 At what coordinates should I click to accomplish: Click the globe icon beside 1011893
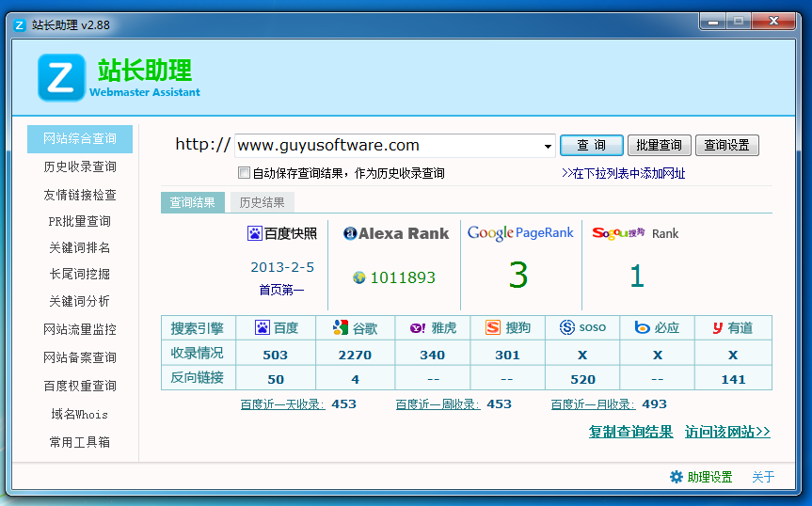click(x=358, y=277)
